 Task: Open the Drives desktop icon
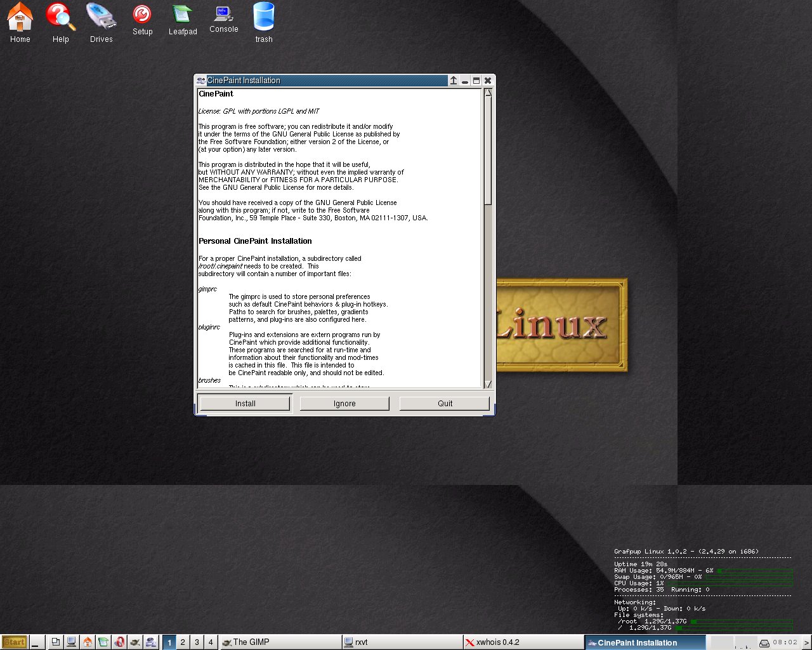click(x=101, y=23)
